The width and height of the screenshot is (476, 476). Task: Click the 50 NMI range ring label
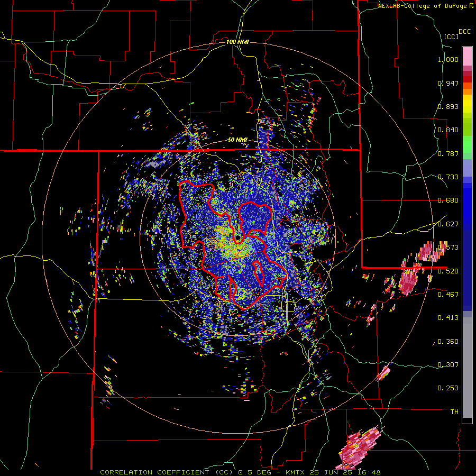point(237,140)
